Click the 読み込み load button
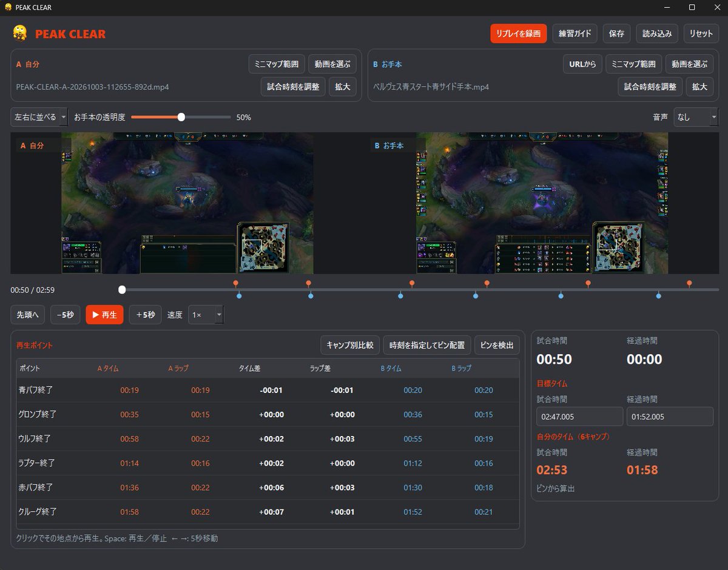Viewport: 728px width, 570px height. point(657,33)
